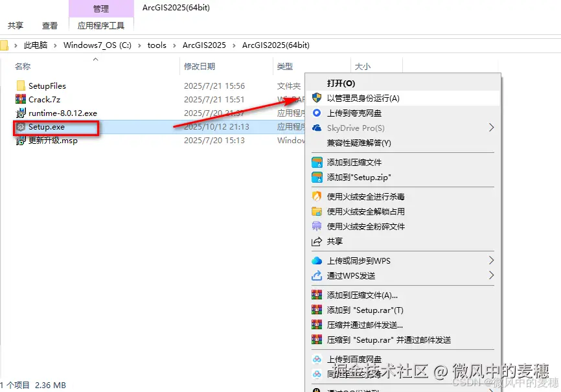Image resolution: width=561 pixels, height=392 pixels.
Task: Choose 打开(O) from the context menu
Action: [341, 83]
